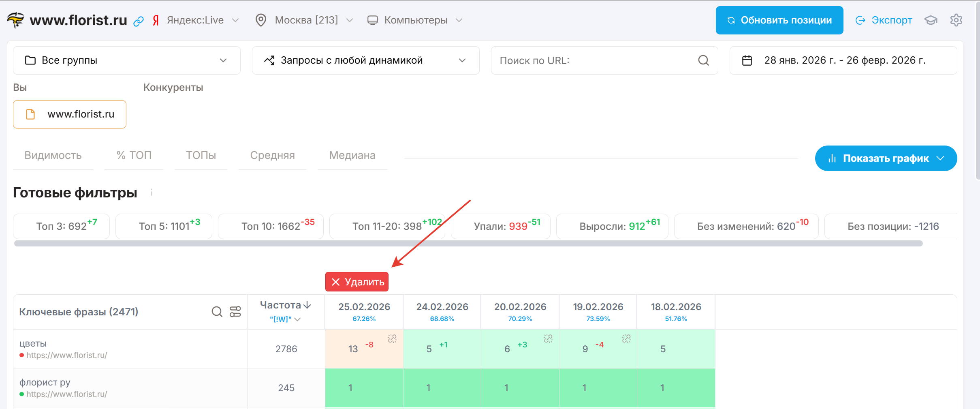980x409 pixels.
Task: Click the ready filters horizontal scrollbar
Action: tap(468, 244)
